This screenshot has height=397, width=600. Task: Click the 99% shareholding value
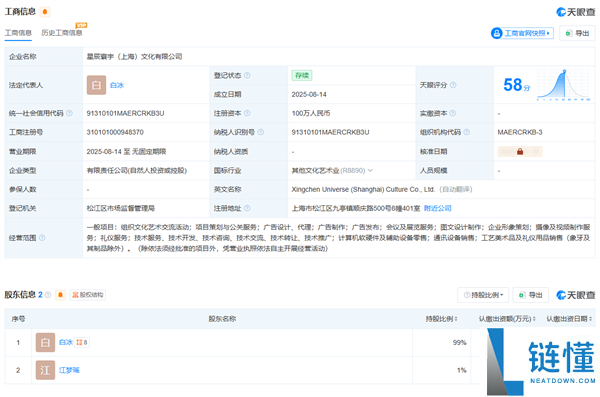tap(459, 342)
